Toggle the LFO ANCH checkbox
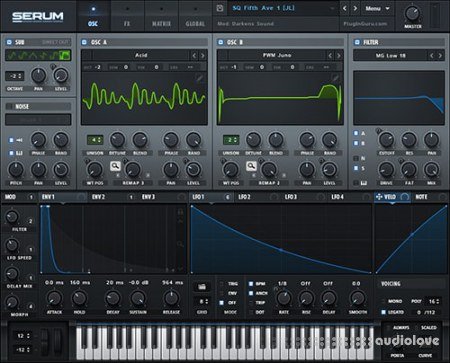 click(x=251, y=293)
